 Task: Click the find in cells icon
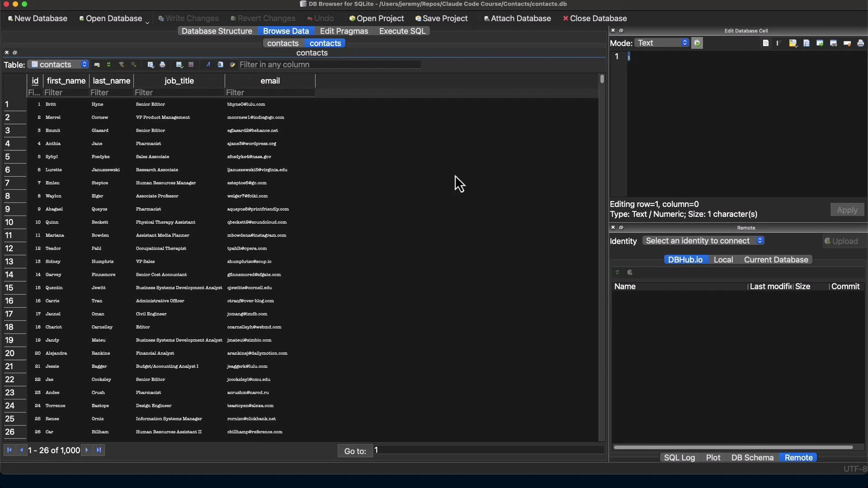(x=220, y=65)
